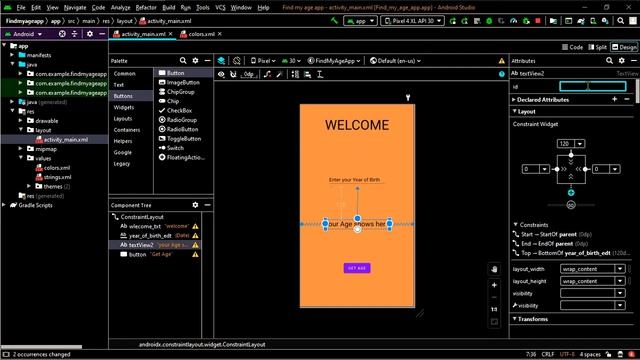This screenshot has height=360, width=640.
Task: Open the File menu
Action: (x=21, y=7)
